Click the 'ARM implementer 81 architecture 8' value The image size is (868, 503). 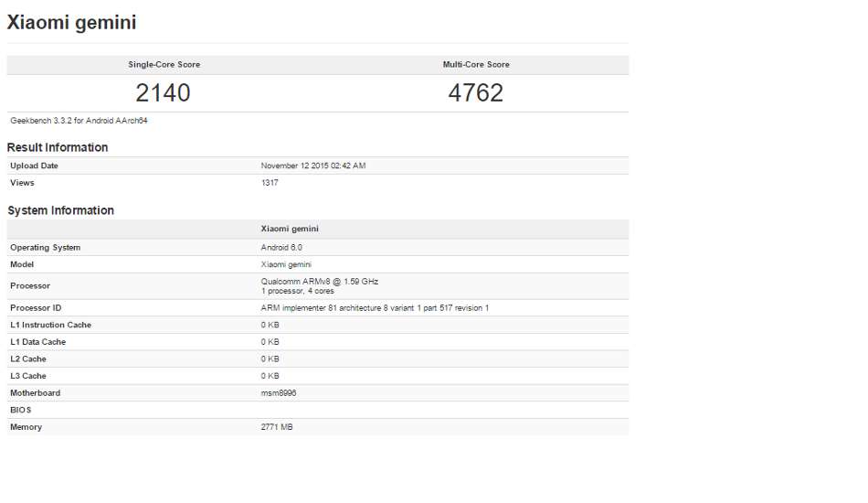click(x=375, y=308)
